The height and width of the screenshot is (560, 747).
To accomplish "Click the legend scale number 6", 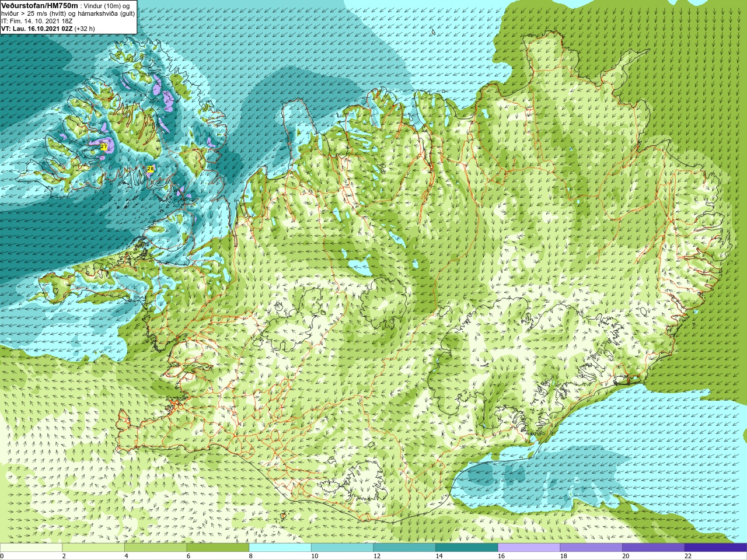I will click(x=188, y=556).
